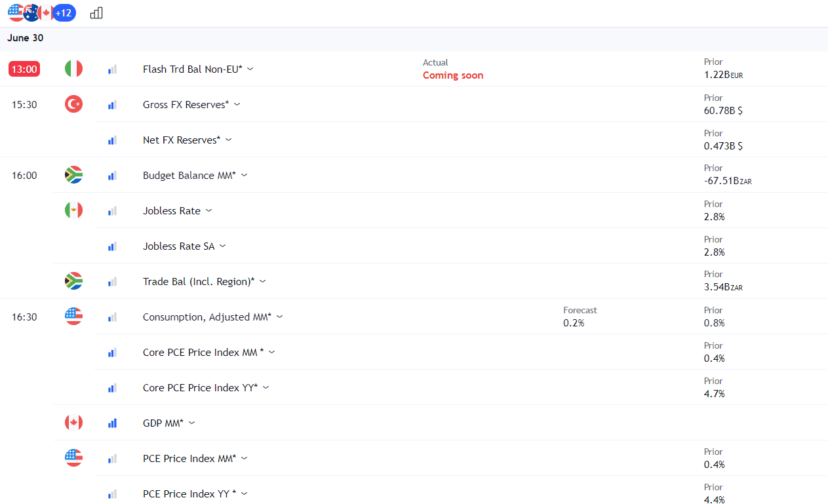The image size is (828, 504).
Task: Expand Net FX Reserves chevron
Action: (228, 140)
